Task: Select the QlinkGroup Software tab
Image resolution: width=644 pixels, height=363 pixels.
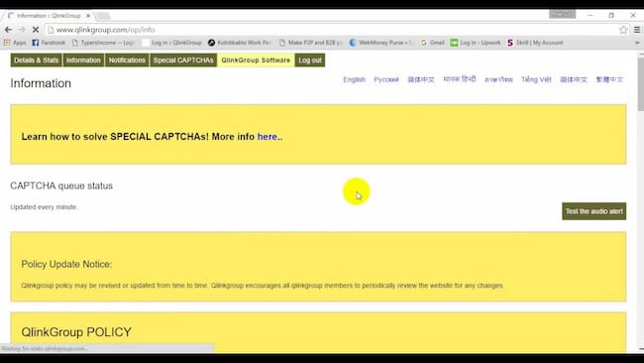Action: tap(256, 60)
